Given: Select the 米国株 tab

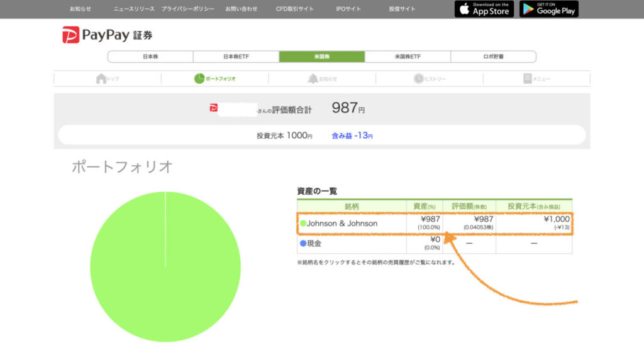Looking at the screenshot, I should (322, 57).
